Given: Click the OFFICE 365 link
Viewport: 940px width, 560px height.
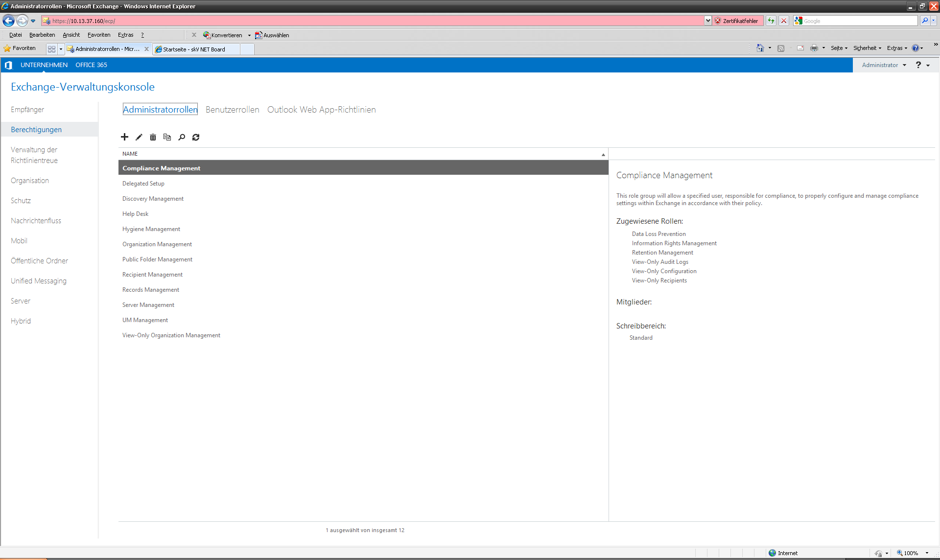Looking at the screenshot, I should pos(91,65).
